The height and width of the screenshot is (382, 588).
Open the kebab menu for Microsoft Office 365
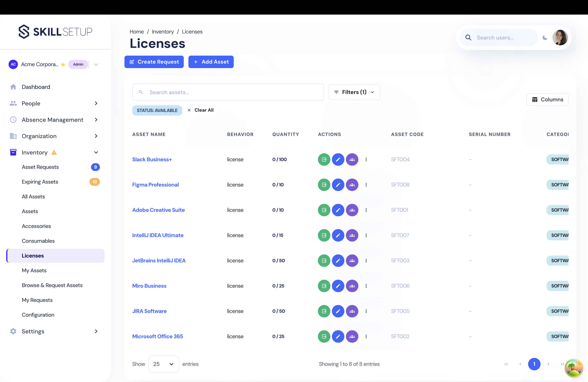366,336
